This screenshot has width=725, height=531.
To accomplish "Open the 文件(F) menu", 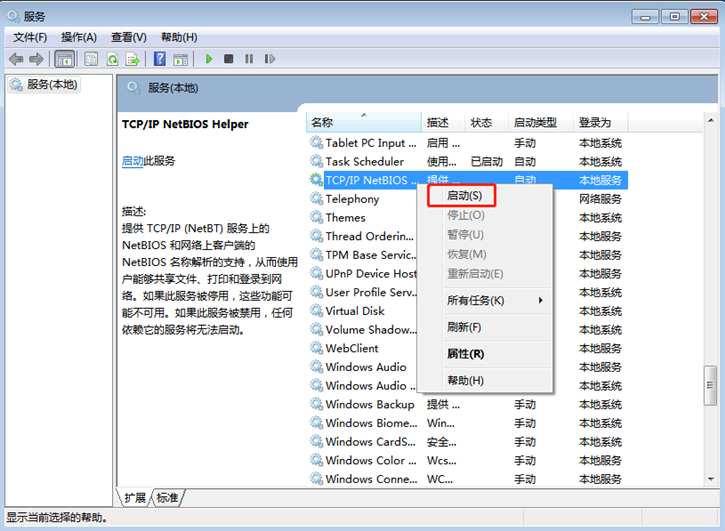I will [x=30, y=37].
